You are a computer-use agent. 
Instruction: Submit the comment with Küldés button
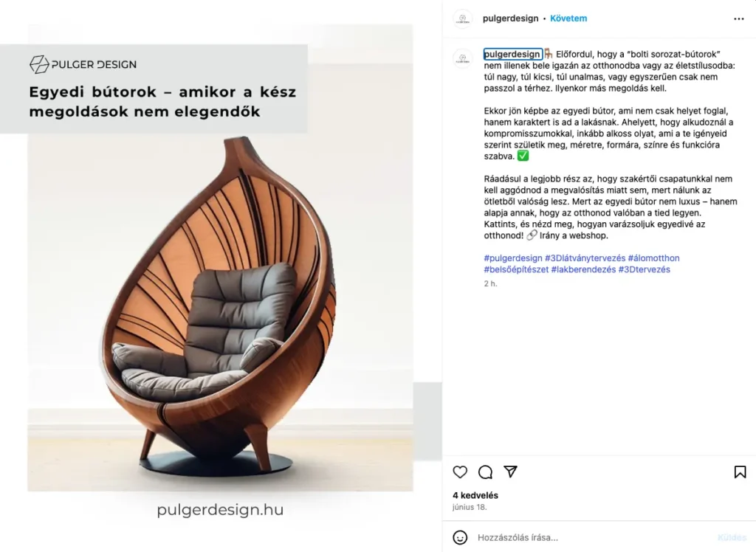click(x=732, y=537)
